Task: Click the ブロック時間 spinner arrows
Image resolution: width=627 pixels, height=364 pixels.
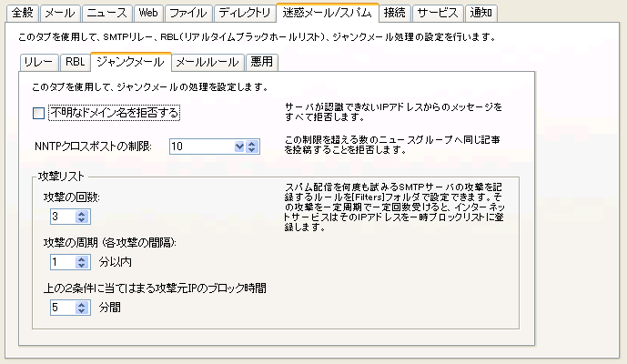Action: (81, 308)
